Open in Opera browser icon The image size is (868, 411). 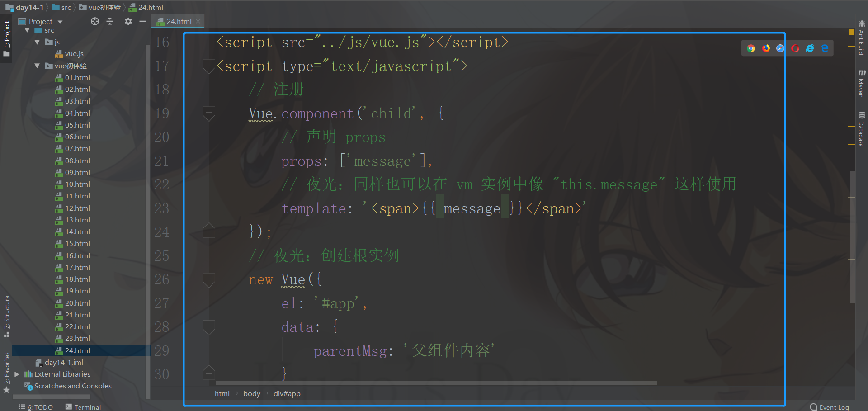pos(795,48)
